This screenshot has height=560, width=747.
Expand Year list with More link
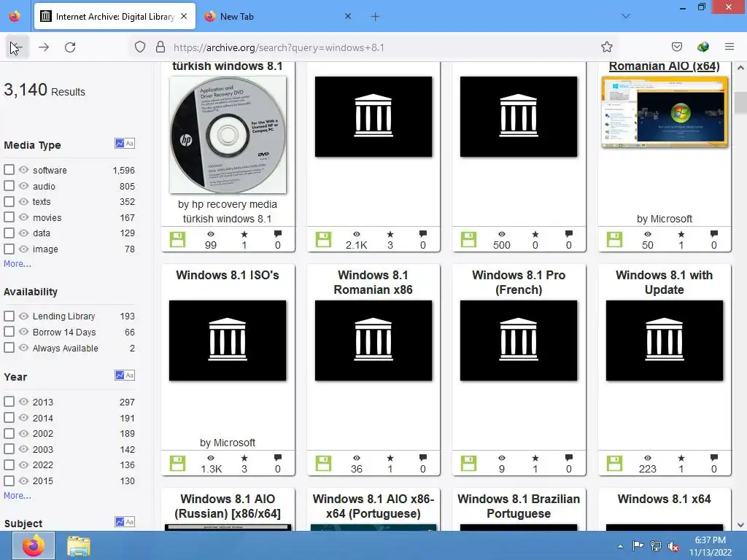pyautogui.click(x=18, y=495)
